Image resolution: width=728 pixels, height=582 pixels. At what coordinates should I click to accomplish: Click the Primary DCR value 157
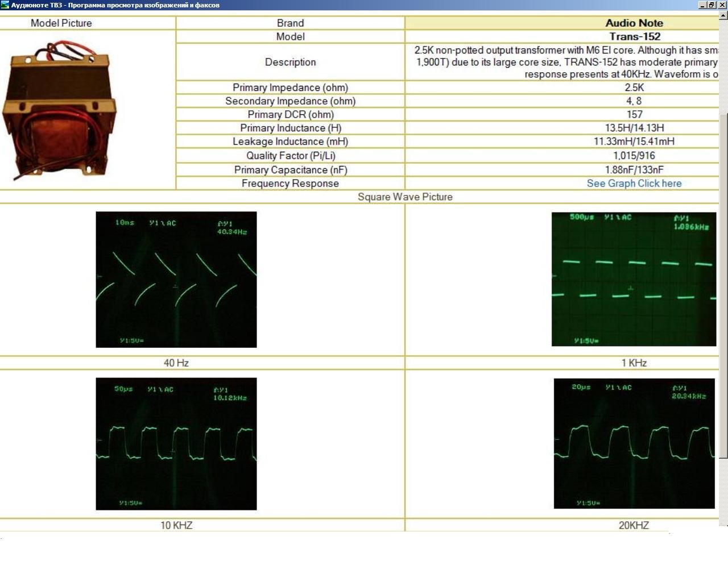coord(634,115)
